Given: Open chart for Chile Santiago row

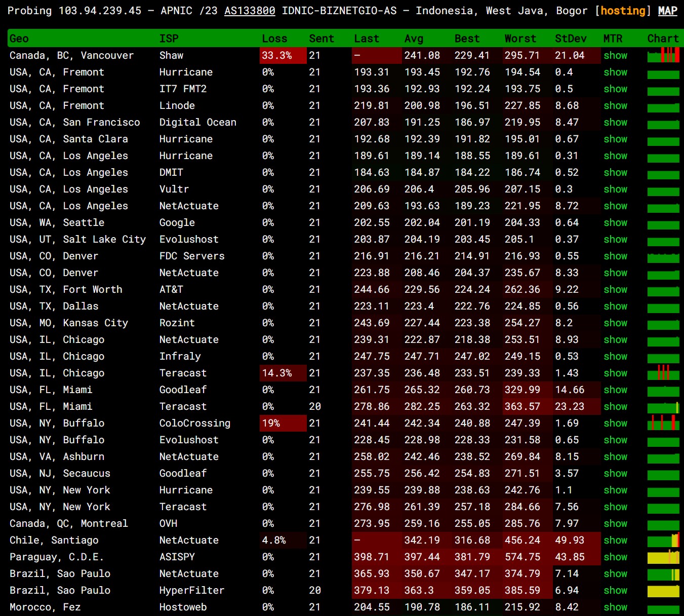Looking at the screenshot, I should coord(663,540).
